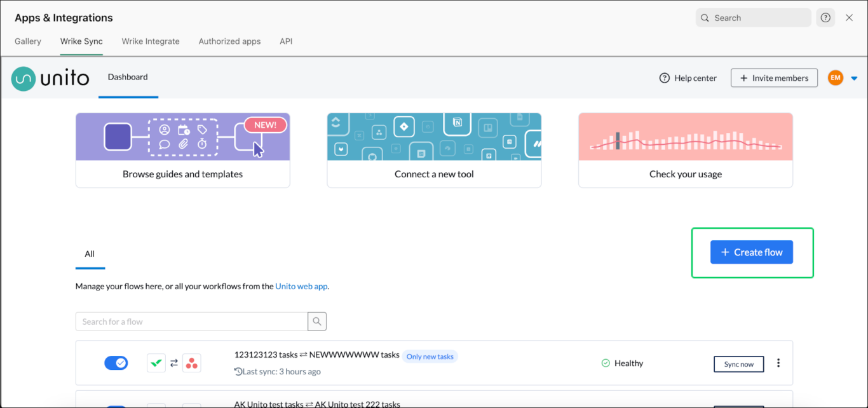Disable the first flow's sync toggle
This screenshot has height=408, width=868.
[116, 363]
